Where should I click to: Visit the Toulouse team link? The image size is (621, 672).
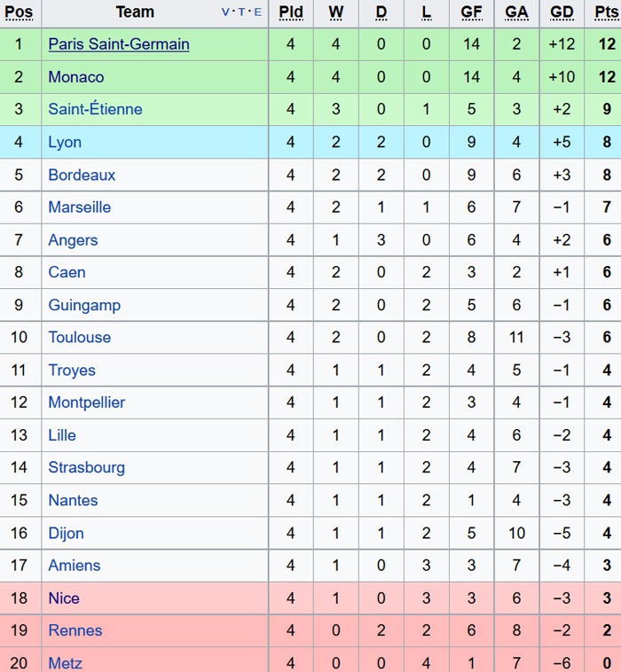click(79, 338)
